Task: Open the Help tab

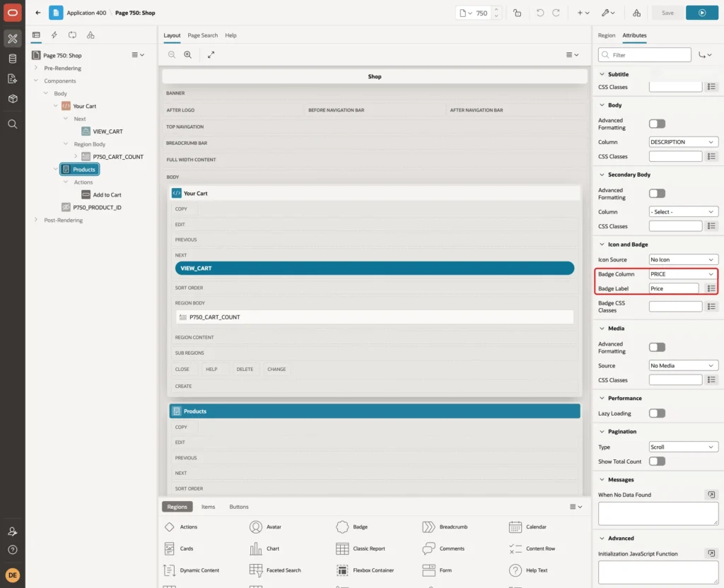Action: coord(230,35)
